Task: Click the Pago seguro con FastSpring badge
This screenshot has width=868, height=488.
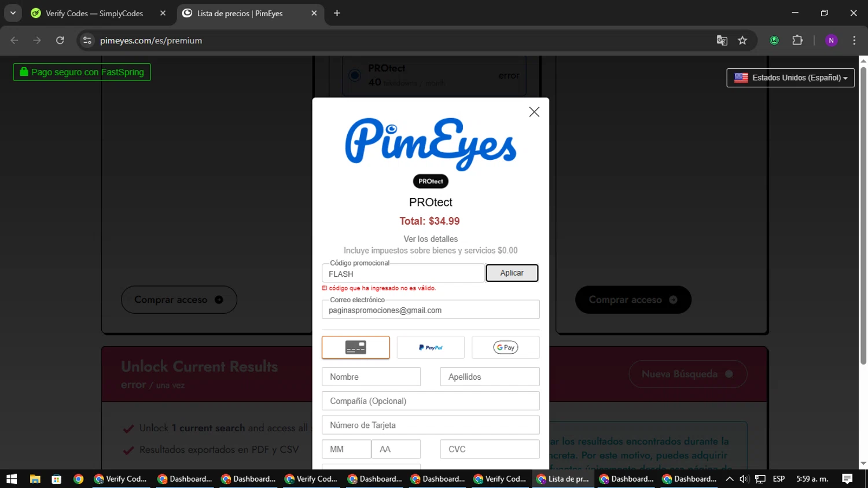Action: point(82,72)
